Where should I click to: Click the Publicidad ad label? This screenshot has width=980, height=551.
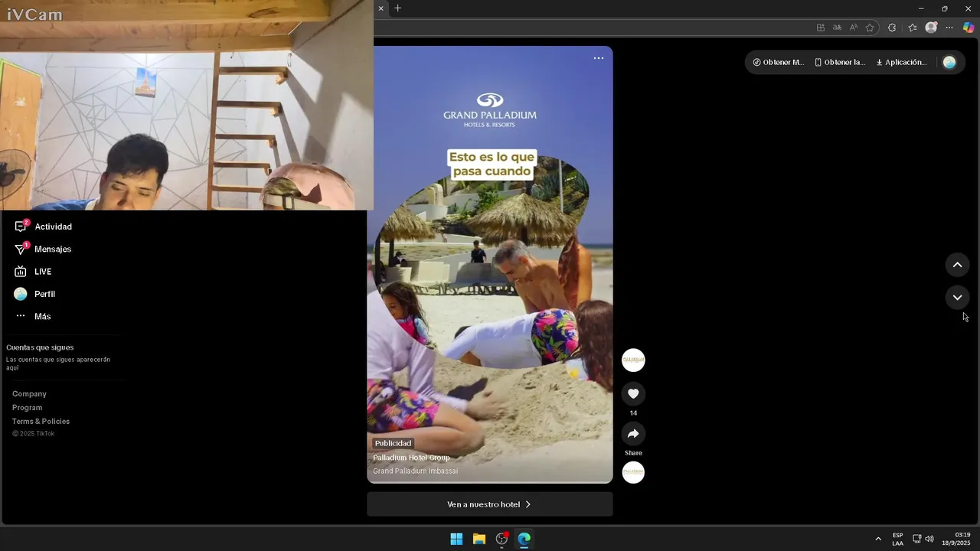394,443
